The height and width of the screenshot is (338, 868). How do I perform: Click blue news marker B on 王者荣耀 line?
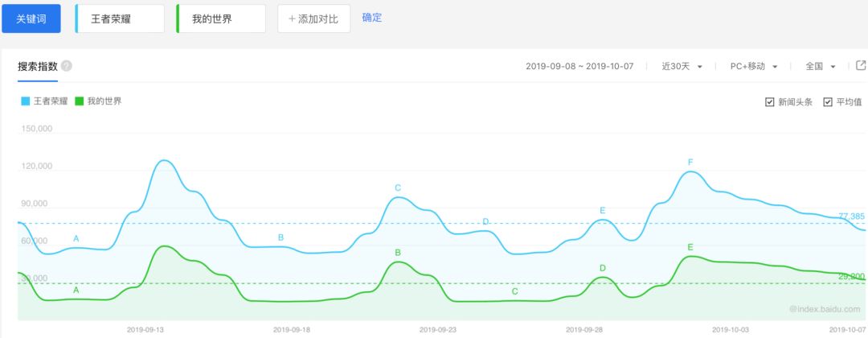[x=280, y=237]
